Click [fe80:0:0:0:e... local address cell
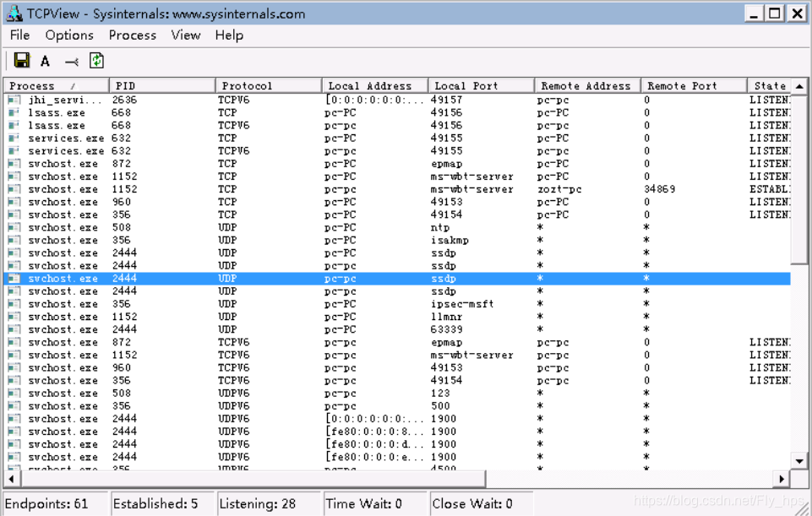The image size is (812, 516). [374, 457]
